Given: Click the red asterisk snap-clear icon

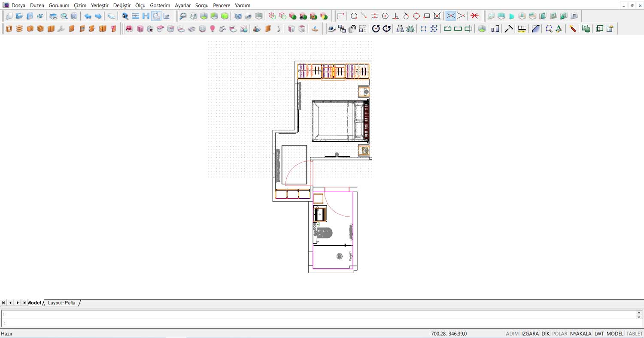Looking at the screenshot, I should tap(474, 16).
